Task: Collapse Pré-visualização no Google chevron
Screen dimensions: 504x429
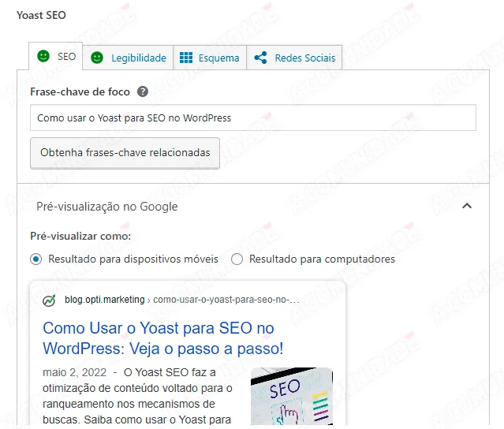Action: (x=467, y=206)
